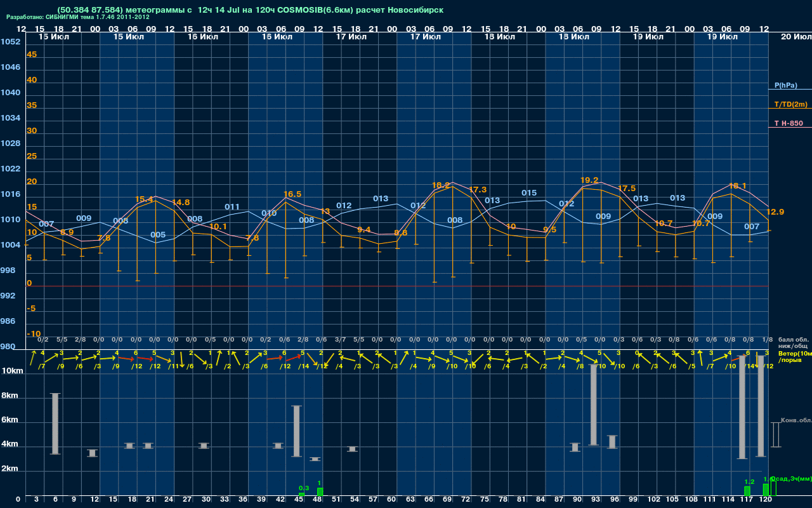Click the 9.4 temperature value

click(364, 230)
